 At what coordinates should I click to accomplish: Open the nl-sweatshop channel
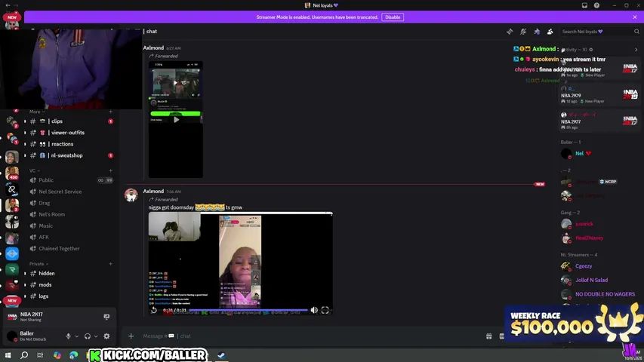[x=66, y=155]
